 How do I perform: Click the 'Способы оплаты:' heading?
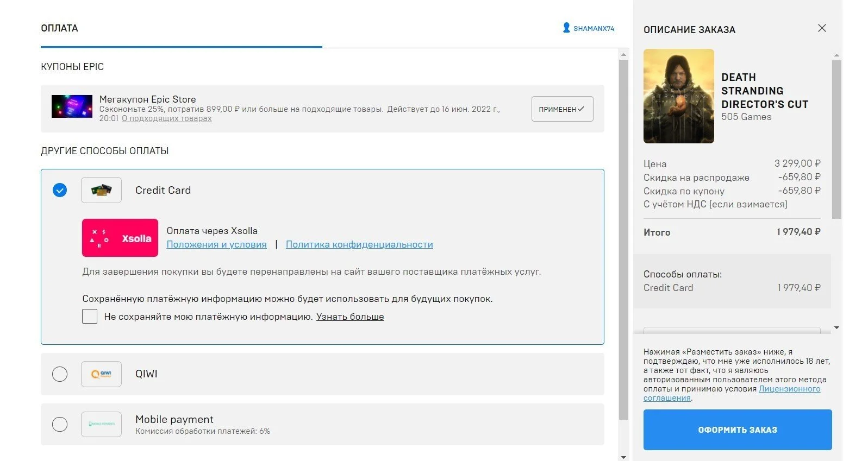[683, 274]
